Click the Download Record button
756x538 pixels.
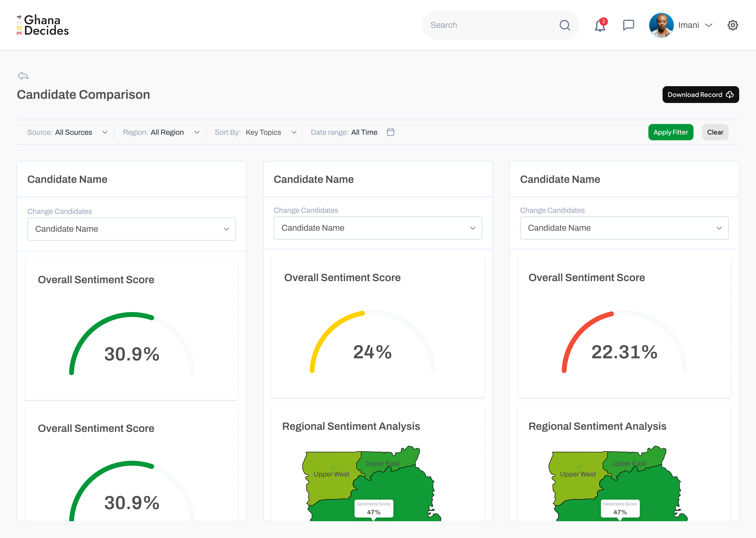[700, 95]
